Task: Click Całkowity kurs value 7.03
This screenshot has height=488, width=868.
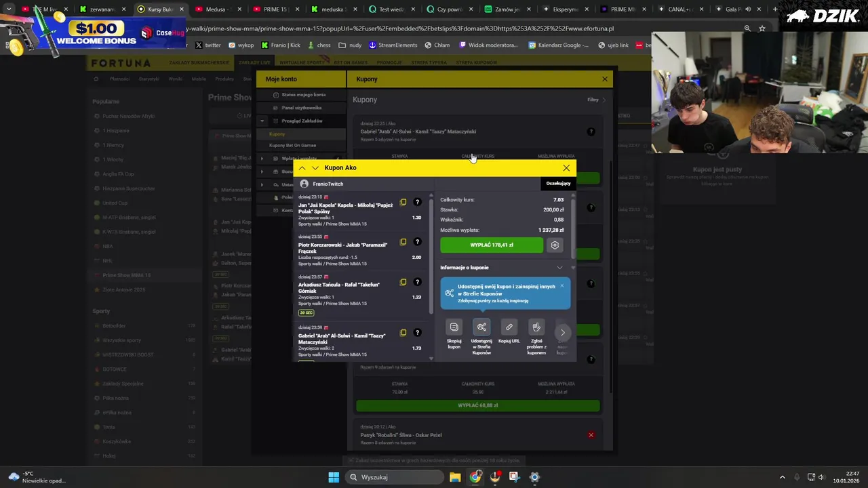Action: coord(558,200)
